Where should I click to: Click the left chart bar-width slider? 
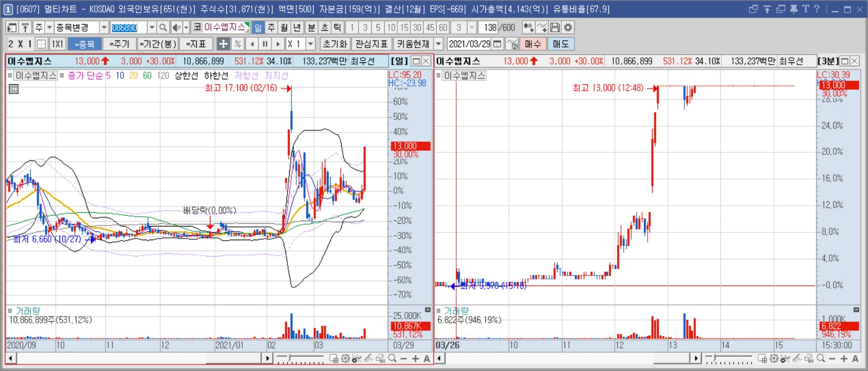[x=301, y=358]
